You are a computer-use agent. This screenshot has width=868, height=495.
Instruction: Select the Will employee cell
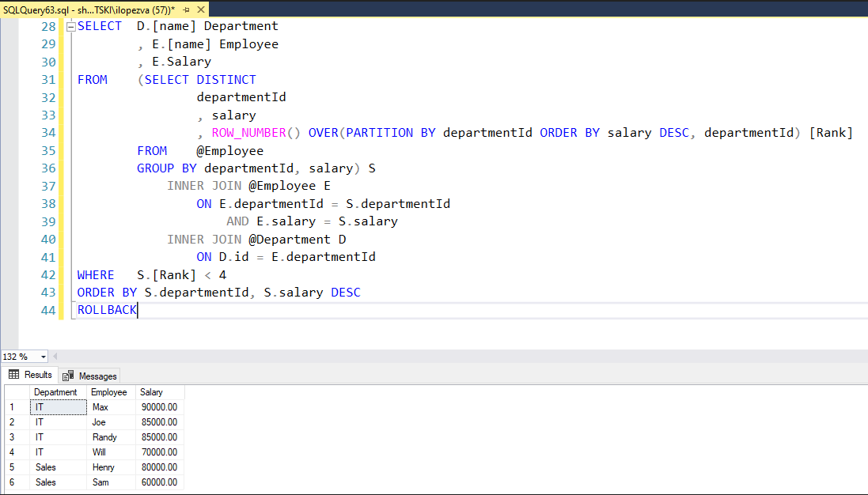pyautogui.click(x=112, y=452)
